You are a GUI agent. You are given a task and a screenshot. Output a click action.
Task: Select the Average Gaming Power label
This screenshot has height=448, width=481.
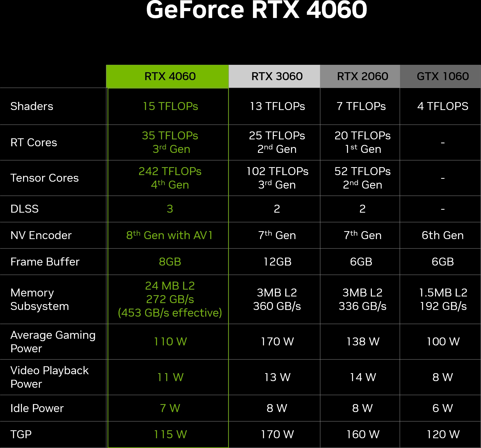click(x=53, y=342)
